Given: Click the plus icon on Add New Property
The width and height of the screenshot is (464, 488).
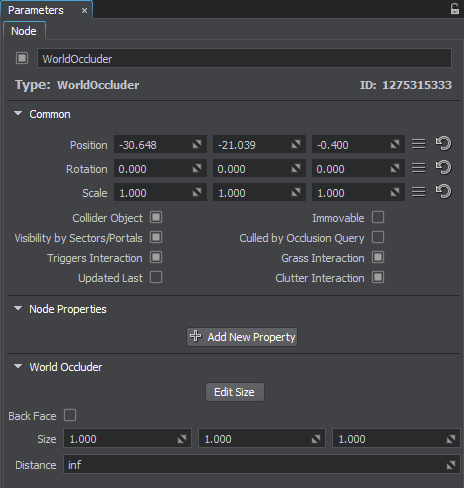Looking at the screenshot, I should pos(196,336).
